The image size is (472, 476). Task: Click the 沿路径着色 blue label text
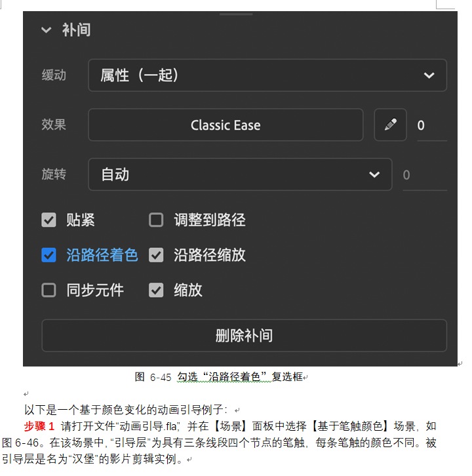(x=102, y=255)
